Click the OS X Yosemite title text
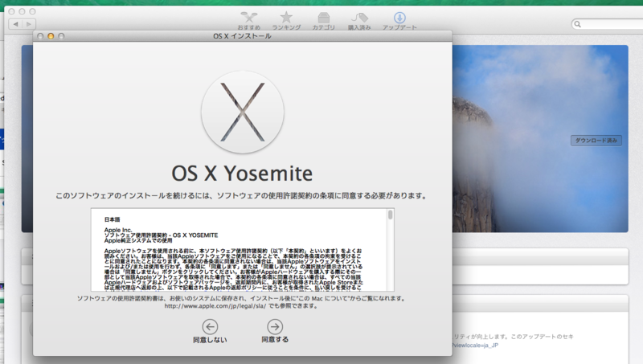Image resolution: width=643 pixels, height=364 pixels. 242,174
